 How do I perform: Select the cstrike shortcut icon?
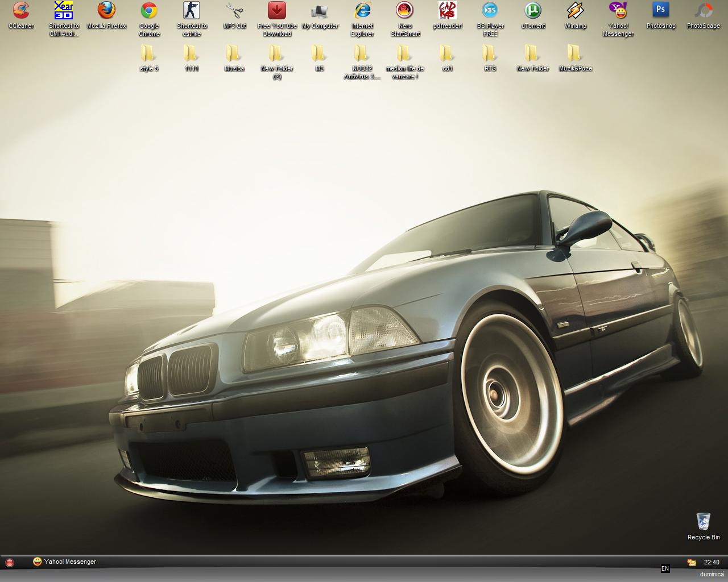(x=192, y=11)
